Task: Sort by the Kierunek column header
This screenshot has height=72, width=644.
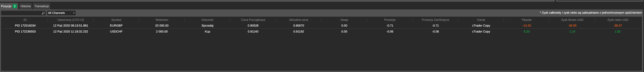Action: [207, 20]
